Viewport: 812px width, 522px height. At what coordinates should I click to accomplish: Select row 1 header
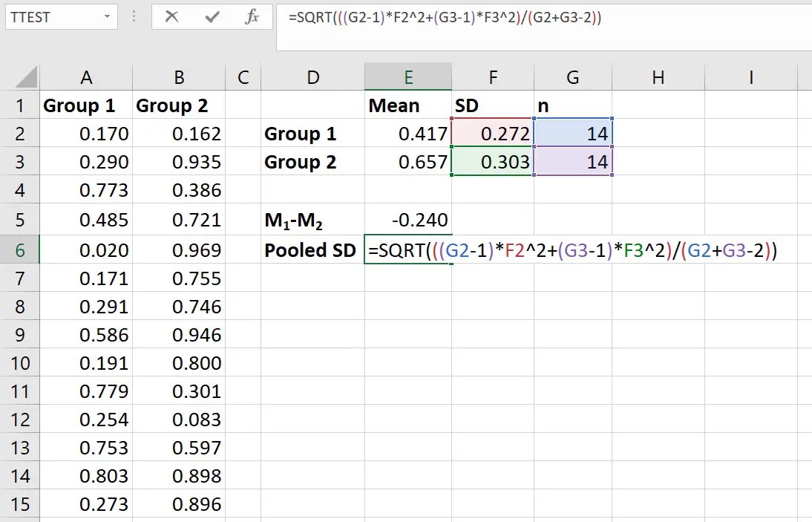pos(21,105)
